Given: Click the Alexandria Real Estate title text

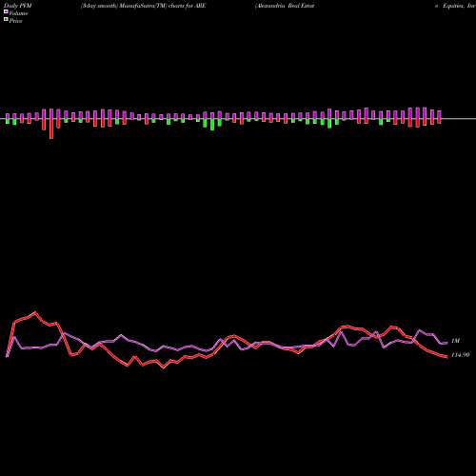Looking at the screenshot, I should tap(285, 6).
